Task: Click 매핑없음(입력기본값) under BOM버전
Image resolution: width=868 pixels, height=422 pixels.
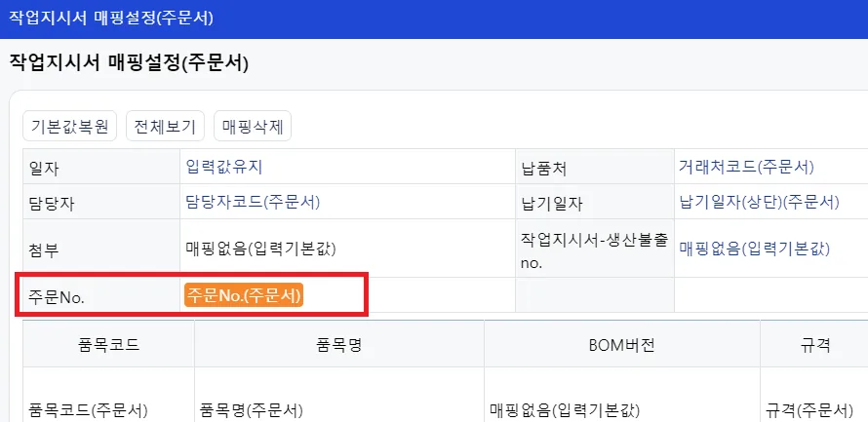Action: [565, 410]
